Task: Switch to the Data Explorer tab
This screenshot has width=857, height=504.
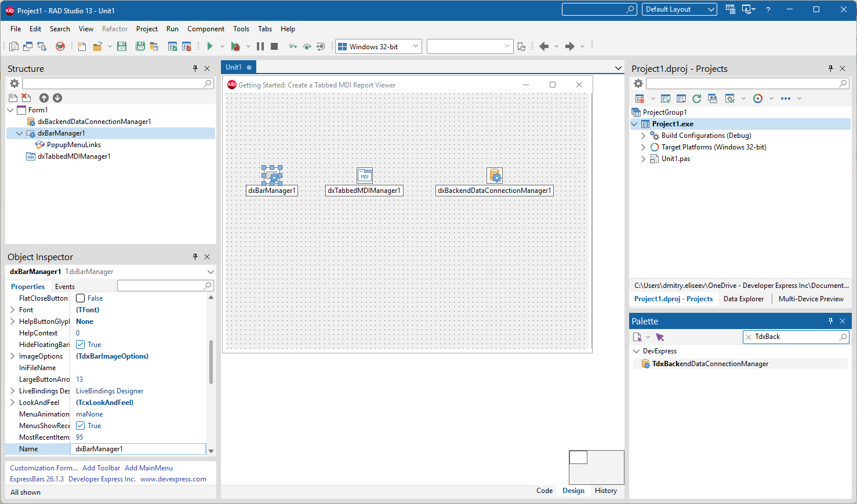Action: pyautogui.click(x=743, y=299)
